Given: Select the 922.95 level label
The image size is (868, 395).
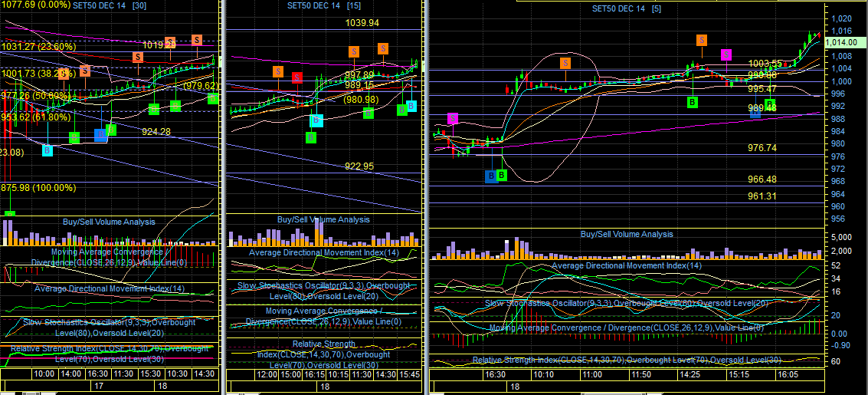Looking at the screenshot, I should point(359,166).
